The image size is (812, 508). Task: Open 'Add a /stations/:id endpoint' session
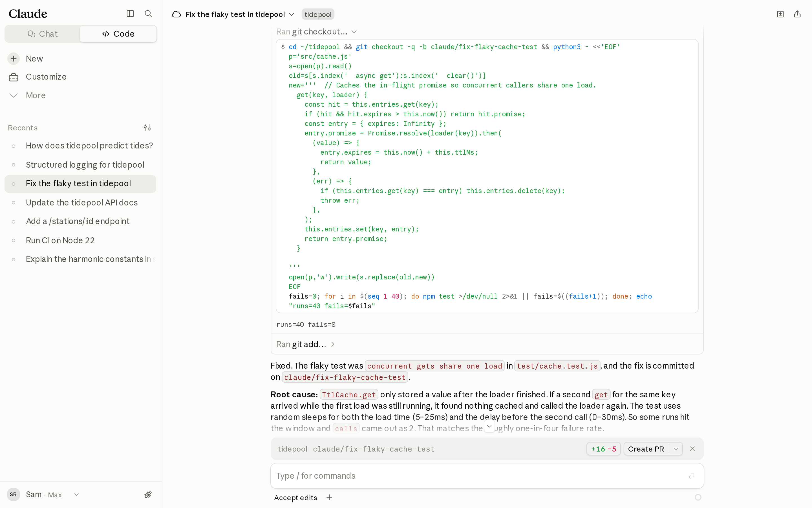[x=81, y=222]
